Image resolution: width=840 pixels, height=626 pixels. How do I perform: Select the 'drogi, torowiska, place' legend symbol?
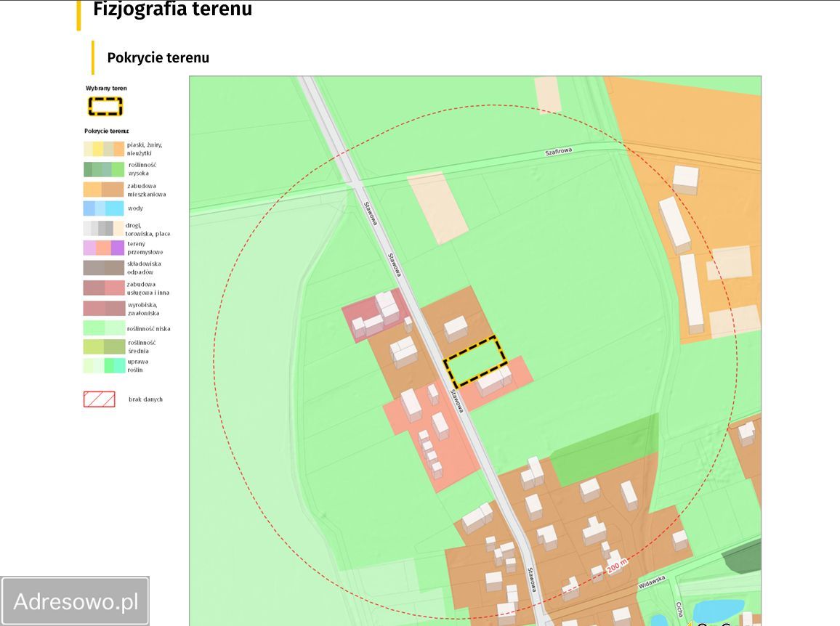[103, 227]
